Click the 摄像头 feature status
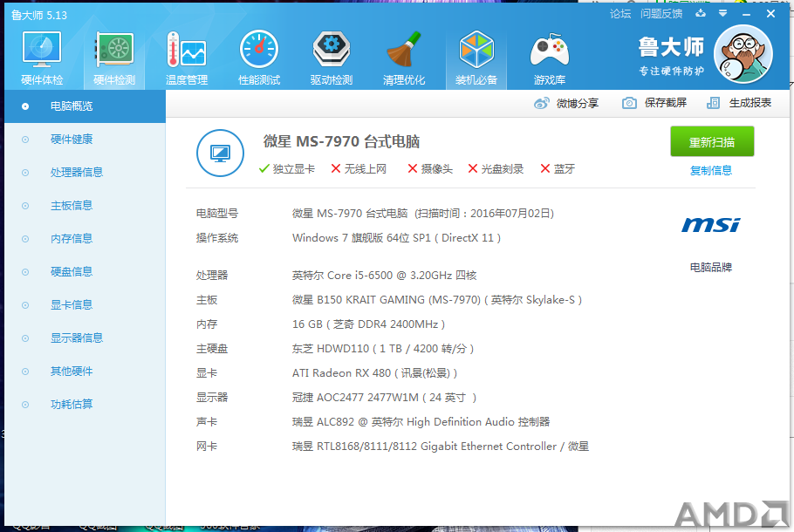The height and width of the screenshot is (532, 794). tap(430, 168)
